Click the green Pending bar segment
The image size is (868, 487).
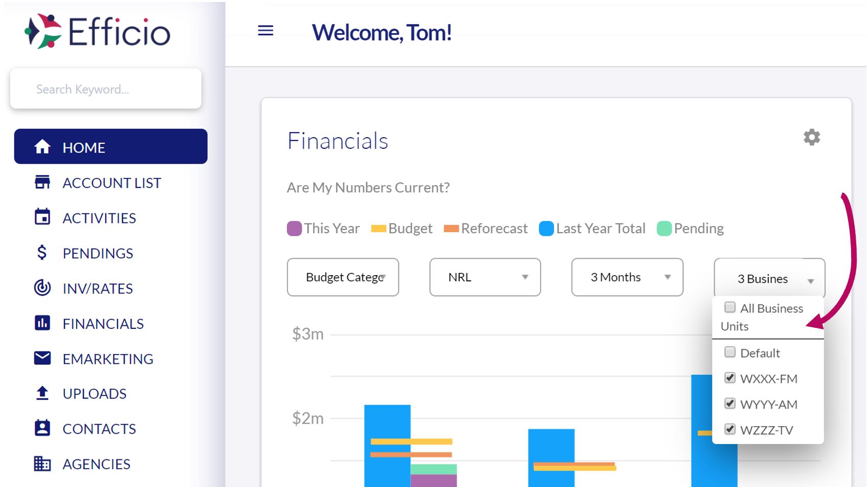(433, 469)
